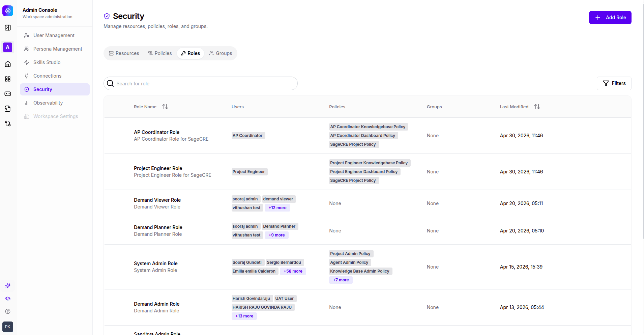The height and width of the screenshot is (335, 644).
Task: Sort roles by Last Modified arrows
Action: pyautogui.click(x=537, y=107)
